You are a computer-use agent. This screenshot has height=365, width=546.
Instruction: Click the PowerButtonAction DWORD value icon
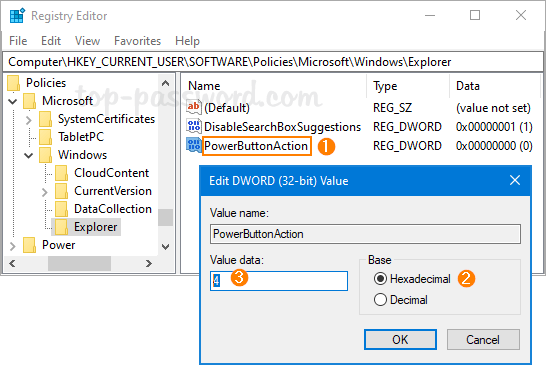(x=194, y=145)
